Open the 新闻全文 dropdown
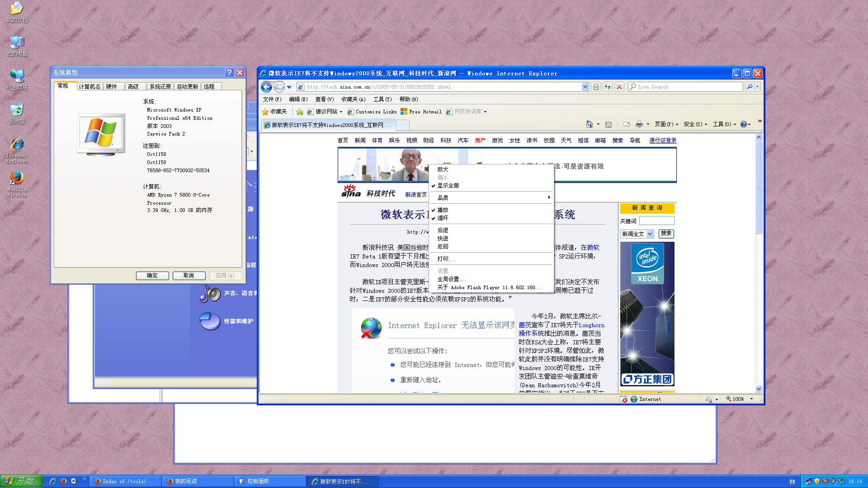This screenshot has height=488, width=868. point(637,234)
